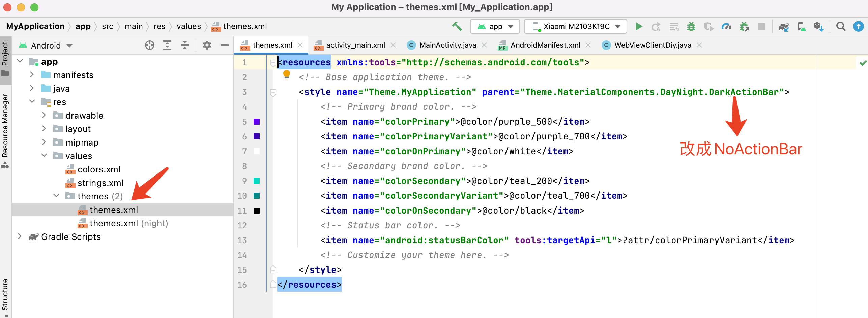Click the hammer Build project icon
This screenshot has width=868, height=318.
(x=457, y=26)
